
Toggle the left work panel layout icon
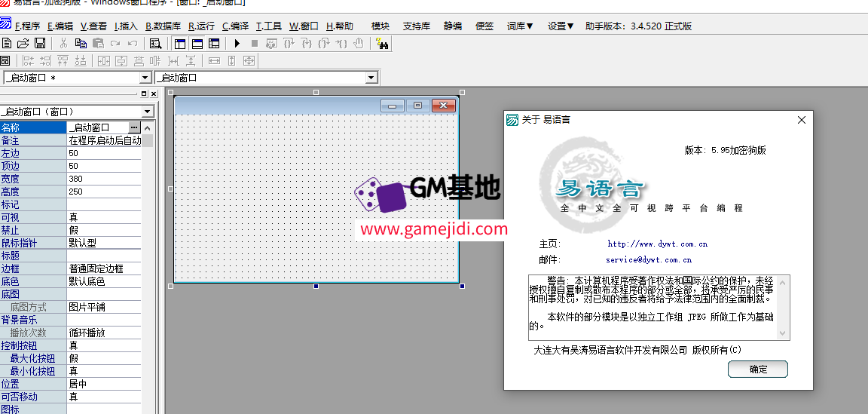coord(180,43)
